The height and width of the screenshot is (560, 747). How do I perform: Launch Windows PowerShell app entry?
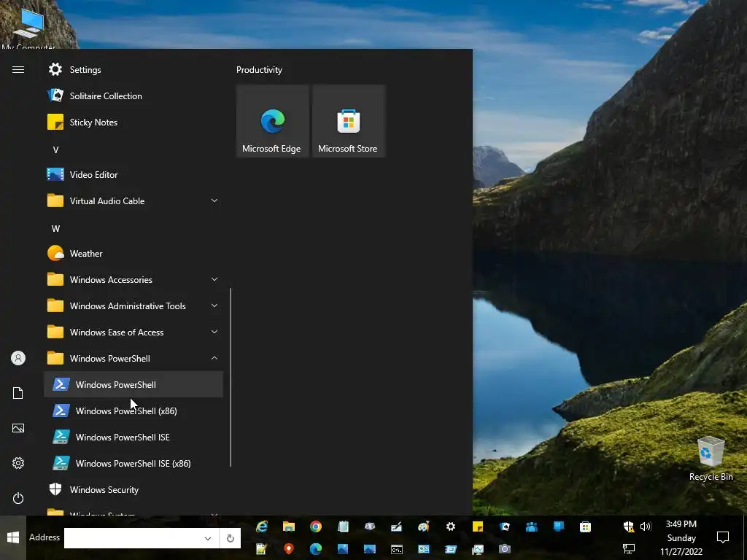point(133,384)
